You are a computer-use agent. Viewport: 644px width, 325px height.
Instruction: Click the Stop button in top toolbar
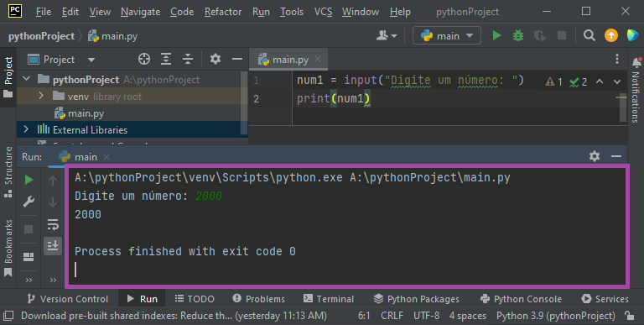point(562,36)
